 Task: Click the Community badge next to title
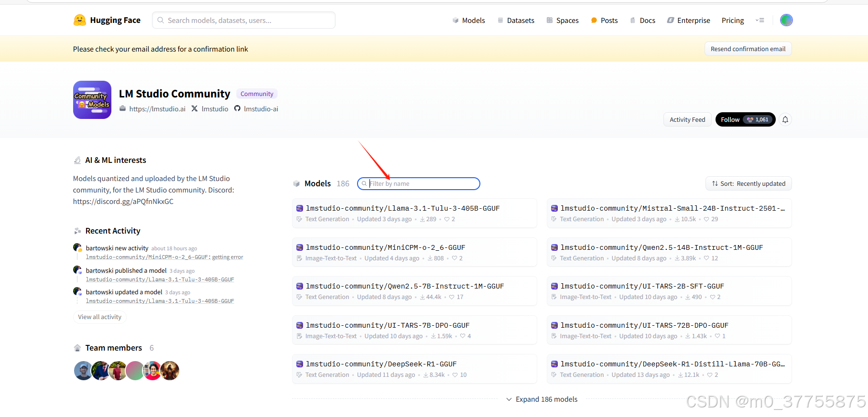click(x=257, y=94)
